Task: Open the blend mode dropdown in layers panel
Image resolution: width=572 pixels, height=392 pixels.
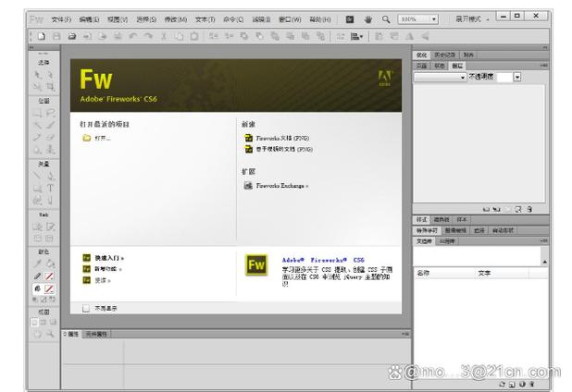Action: [441, 78]
